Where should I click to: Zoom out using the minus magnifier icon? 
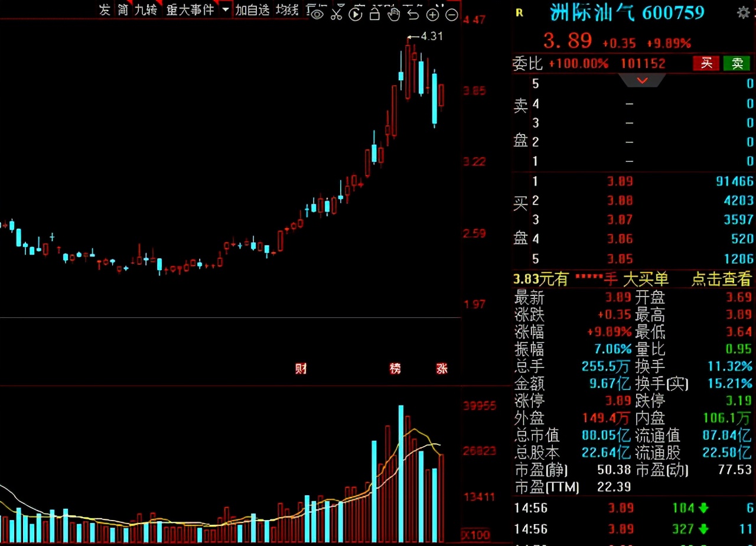(x=451, y=14)
